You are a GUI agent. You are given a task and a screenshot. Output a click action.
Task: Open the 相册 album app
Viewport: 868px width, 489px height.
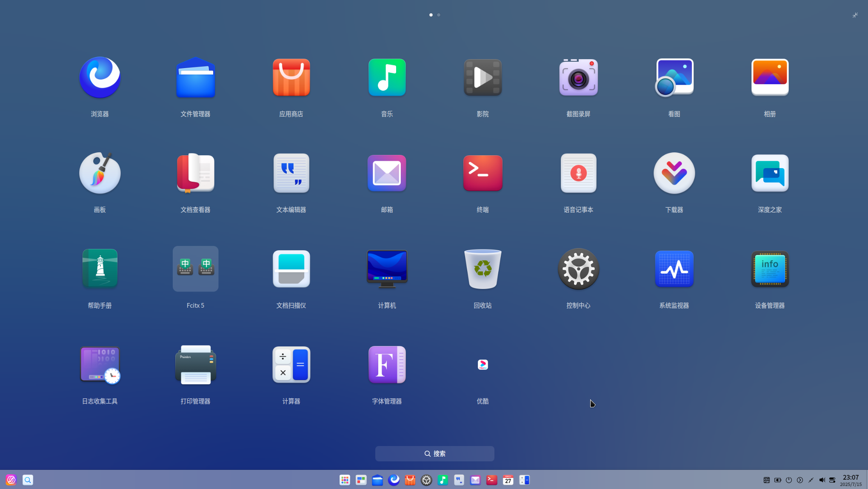tap(770, 77)
